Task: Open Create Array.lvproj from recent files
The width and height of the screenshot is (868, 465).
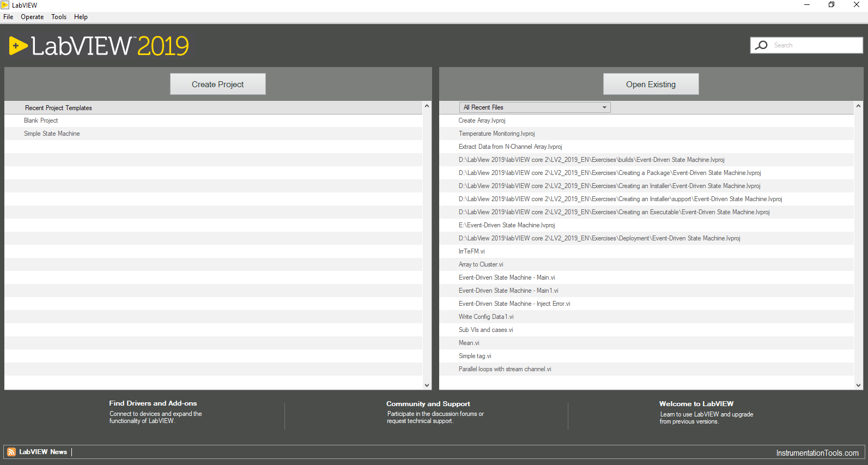Action: click(x=482, y=120)
